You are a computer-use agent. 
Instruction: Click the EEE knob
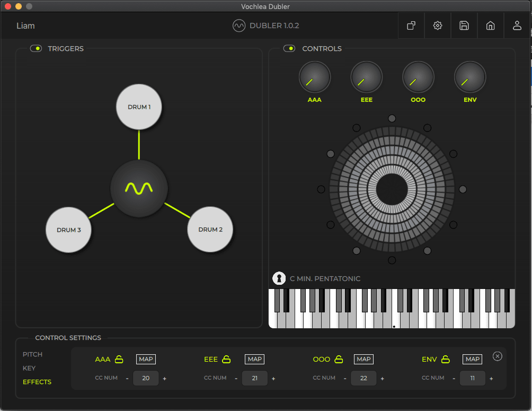[367, 77]
